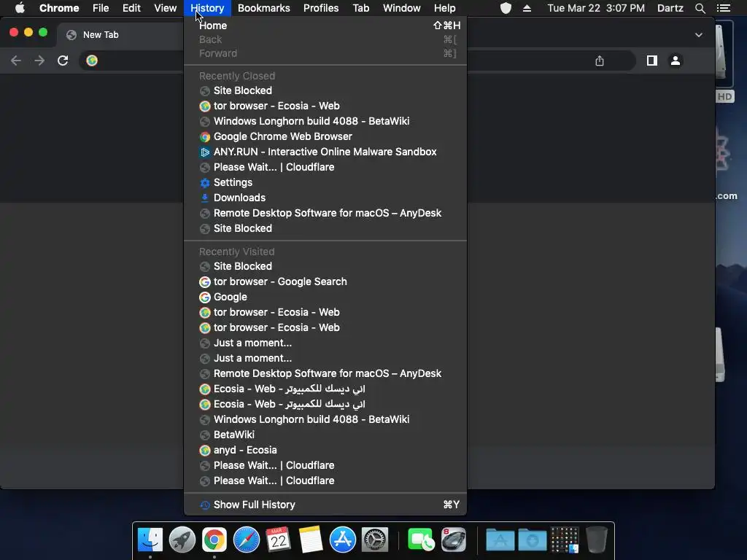Image resolution: width=747 pixels, height=560 pixels.
Task: Open the Window menu
Action: (402, 8)
